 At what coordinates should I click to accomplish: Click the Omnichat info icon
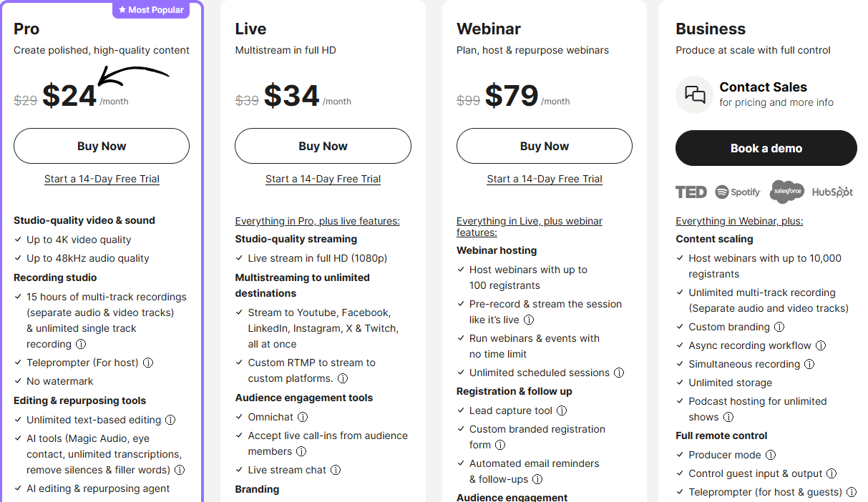click(x=303, y=416)
